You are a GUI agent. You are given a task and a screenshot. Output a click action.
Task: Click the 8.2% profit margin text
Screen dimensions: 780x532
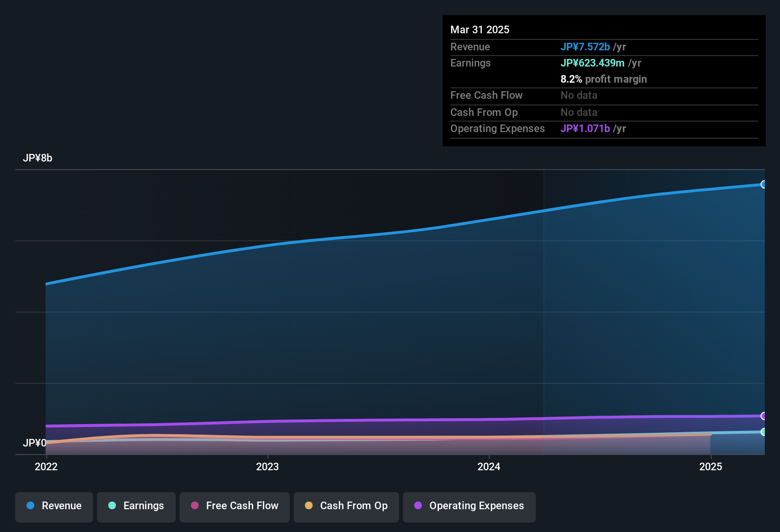(x=604, y=79)
